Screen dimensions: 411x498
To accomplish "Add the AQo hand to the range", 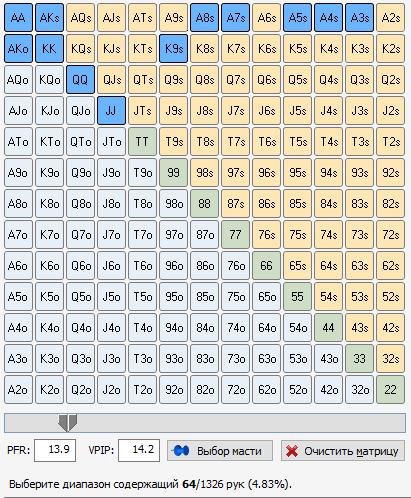I will (x=18, y=80).
